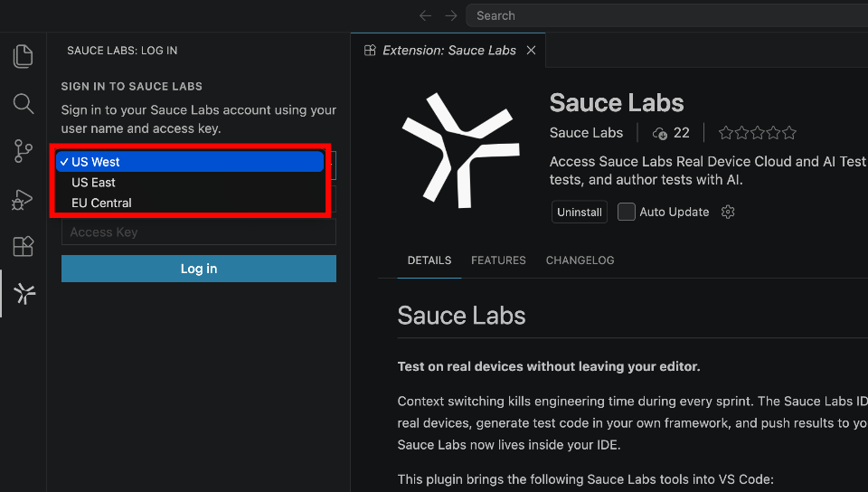The height and width of the screenshot is (492, 868).
Task: Select EU Central region option
Action: (x=190, y=203)
